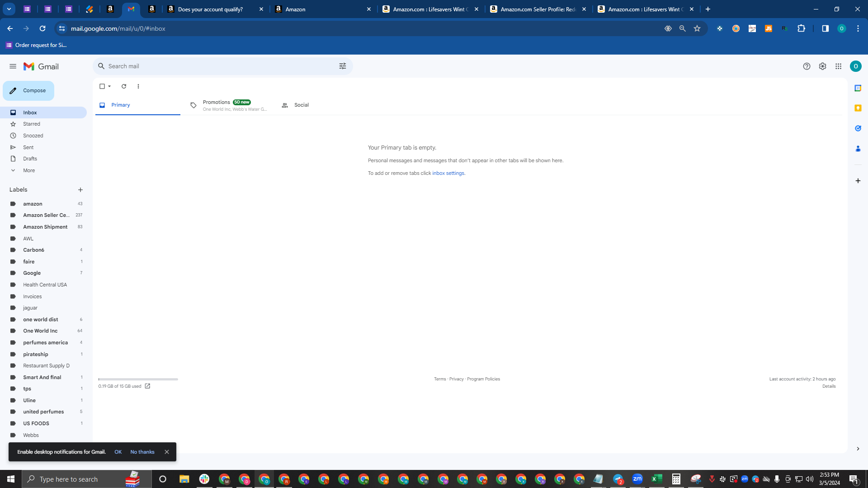This screenshot has width=868, height=488.
Task: Open search options filter icon
Action: coord(343,66)
